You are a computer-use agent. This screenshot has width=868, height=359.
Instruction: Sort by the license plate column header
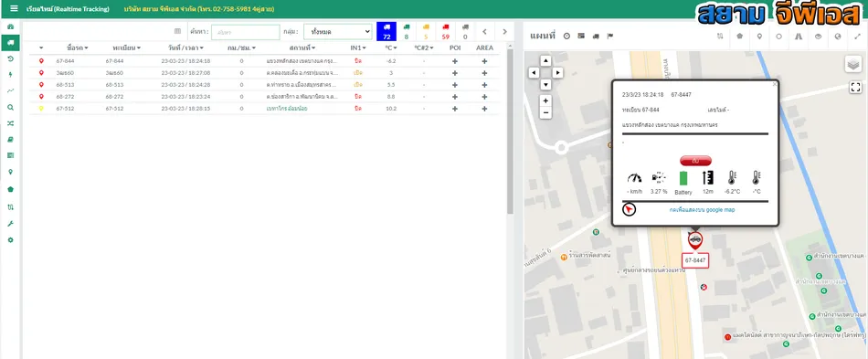pos(126,48)
